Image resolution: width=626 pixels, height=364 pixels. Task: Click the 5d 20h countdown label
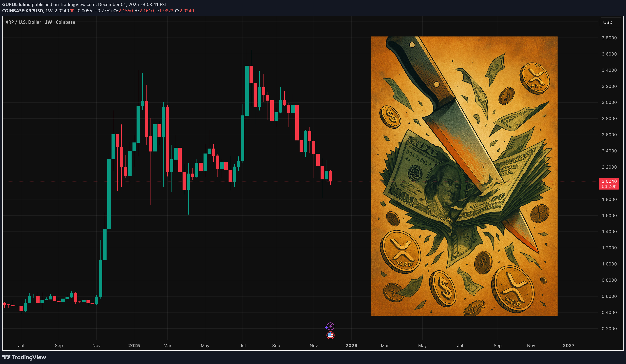click(x=609, y=186)
